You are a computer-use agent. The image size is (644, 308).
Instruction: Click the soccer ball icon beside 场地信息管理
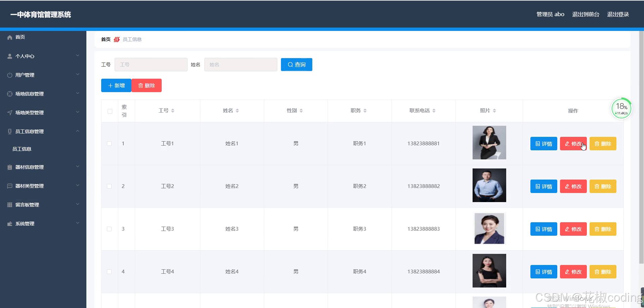click(x=10, y=94)
